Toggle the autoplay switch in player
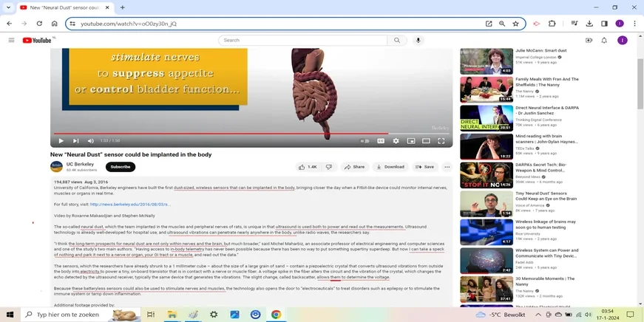This screenshot has width=644, height=322. [365, 141]
